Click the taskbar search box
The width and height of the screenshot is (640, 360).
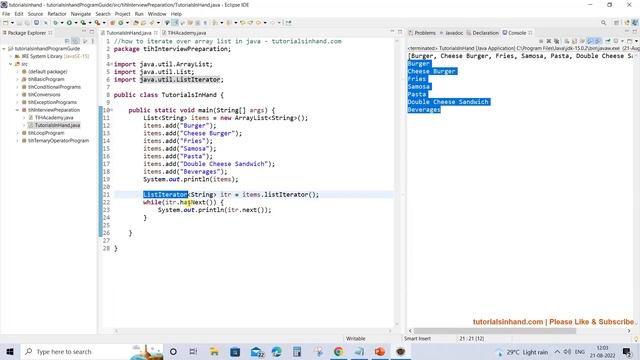[91, 351]
